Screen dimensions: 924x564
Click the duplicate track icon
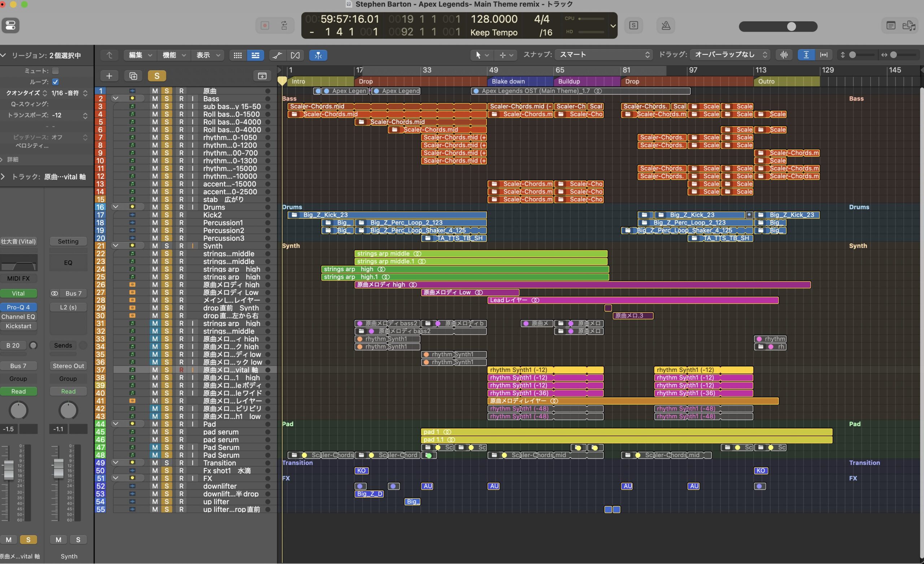pyautogui.click(x=133, y=76)
